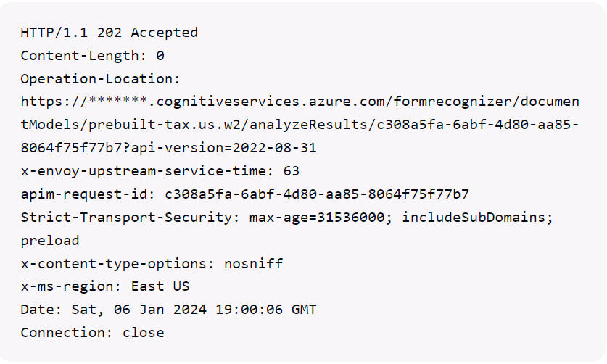This screenshot has height=364, width=607.
Task: Click the Operation-Location header name
Action: 100,78
